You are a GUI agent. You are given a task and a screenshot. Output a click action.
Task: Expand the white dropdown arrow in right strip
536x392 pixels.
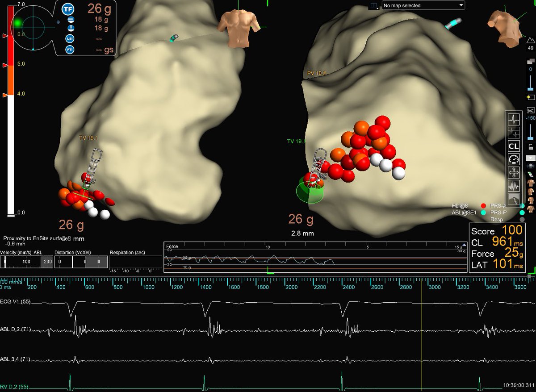(x=530, y=158)
